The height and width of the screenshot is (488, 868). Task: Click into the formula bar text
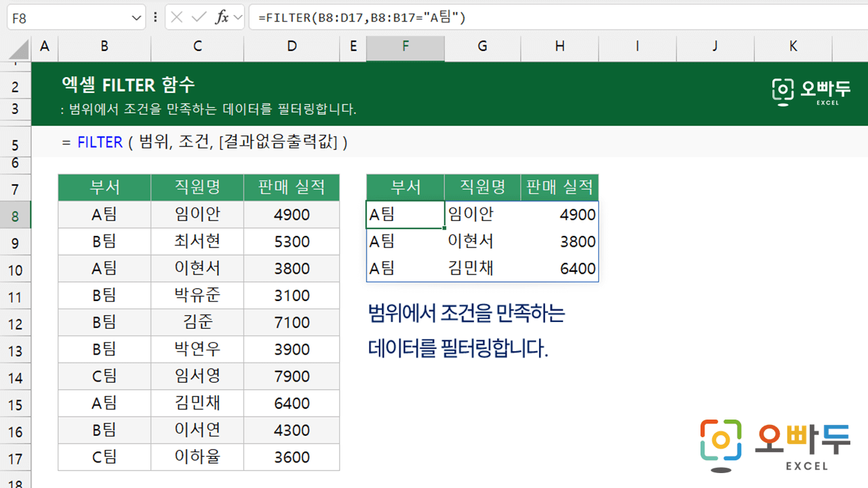click(x=361, y=18)
